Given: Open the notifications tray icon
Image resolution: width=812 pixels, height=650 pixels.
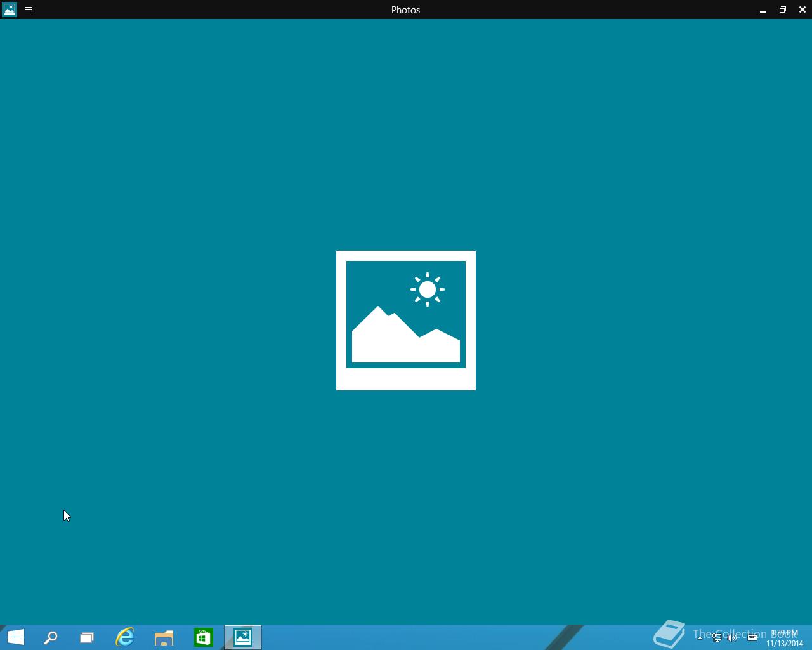Looking at the screenshot, I should pos(752,637).
